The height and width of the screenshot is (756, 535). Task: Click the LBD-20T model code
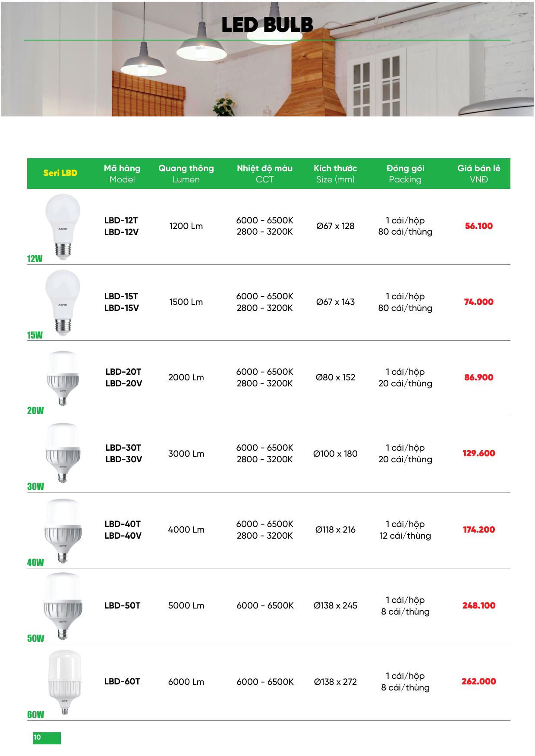pos(123,372)
